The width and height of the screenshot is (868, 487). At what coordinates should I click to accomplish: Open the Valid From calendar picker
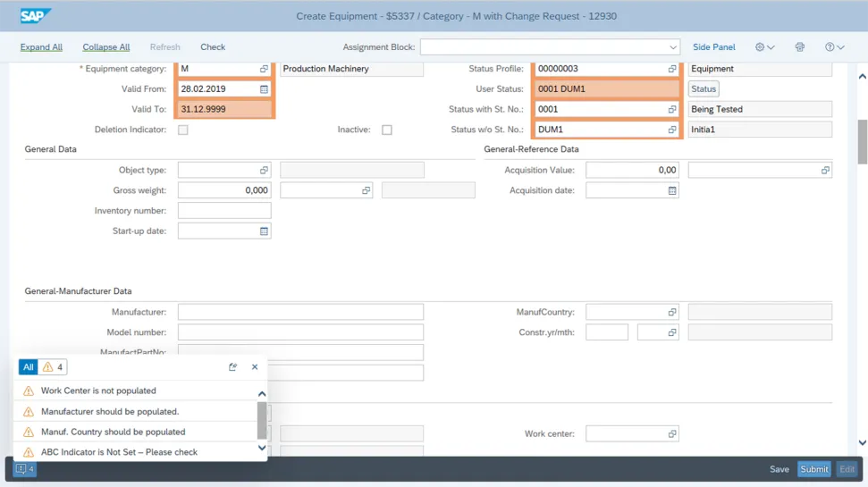[x=264, y=89]
